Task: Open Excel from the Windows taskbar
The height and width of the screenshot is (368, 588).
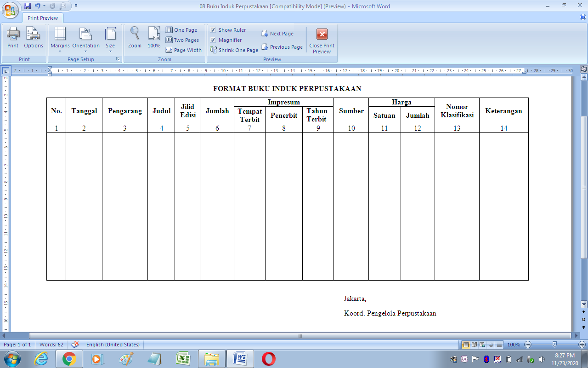Action: 183,358
